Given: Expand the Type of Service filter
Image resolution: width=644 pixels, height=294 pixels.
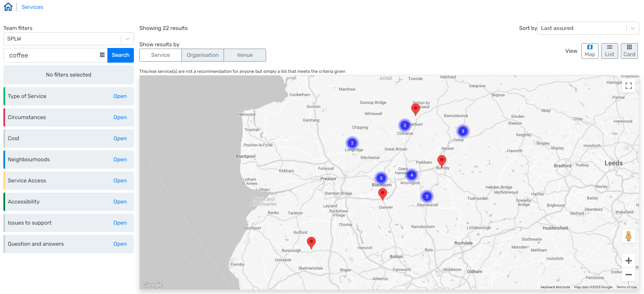Looking at the screenshot, I should [x=120, y=96].
